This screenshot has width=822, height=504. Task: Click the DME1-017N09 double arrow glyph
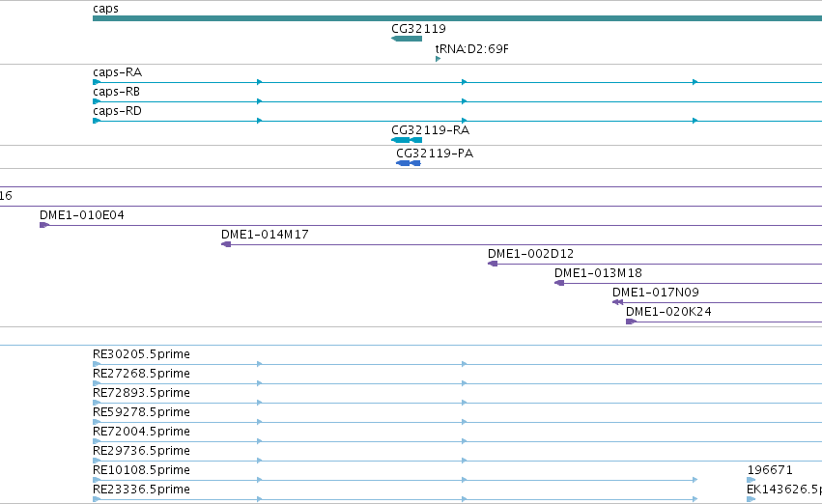pos(617,303)
